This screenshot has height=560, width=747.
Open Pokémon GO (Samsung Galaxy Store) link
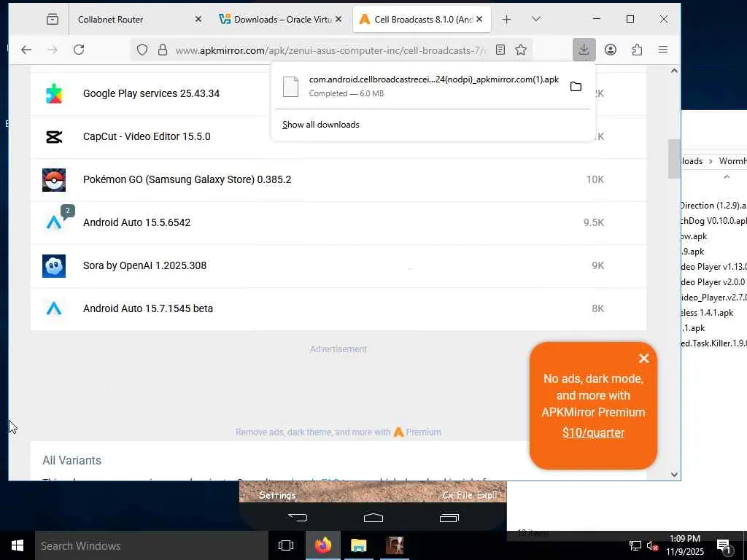tap(187, 179)
